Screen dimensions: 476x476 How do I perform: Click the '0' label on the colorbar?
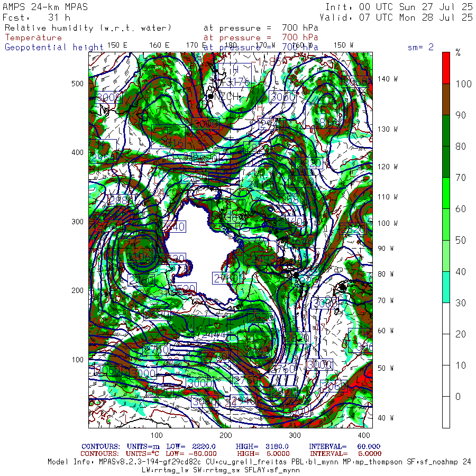[x=458, y=397]
